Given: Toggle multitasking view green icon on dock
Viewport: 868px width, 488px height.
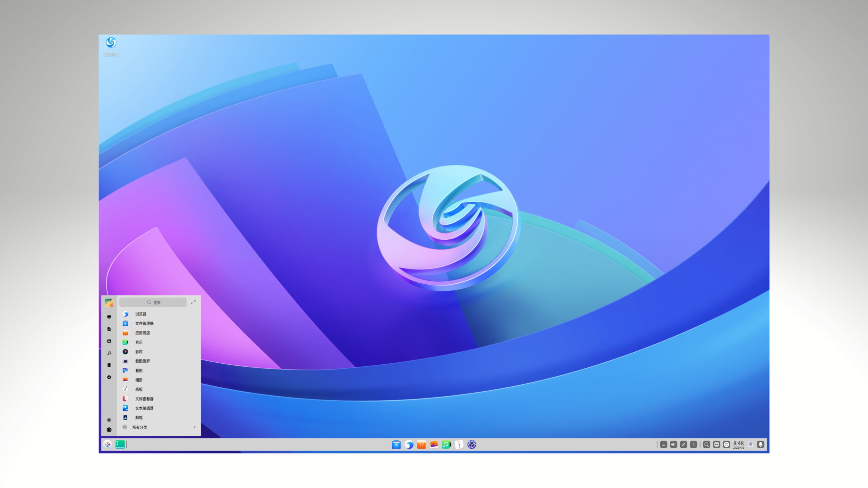Looking at the screenshot, I should point(120,444).
